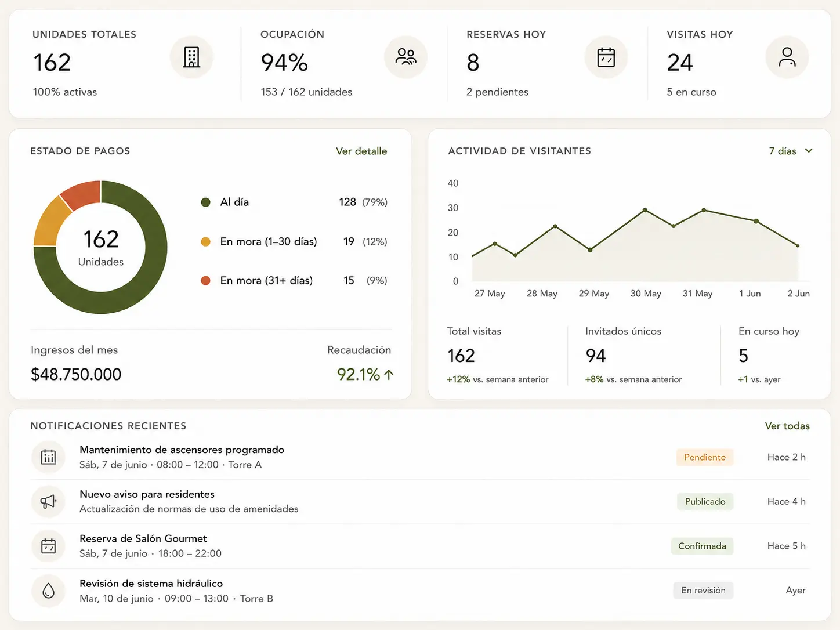Click the Invitados únicos value 94
This screenshot has width=840, height=630.
click(x=596, y=356)
